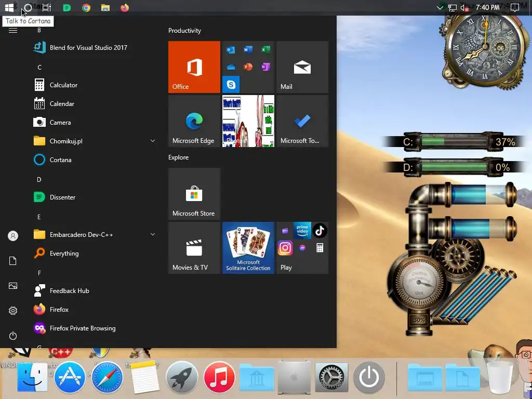Launch Firefox from the taskbar

click(125, 7)
